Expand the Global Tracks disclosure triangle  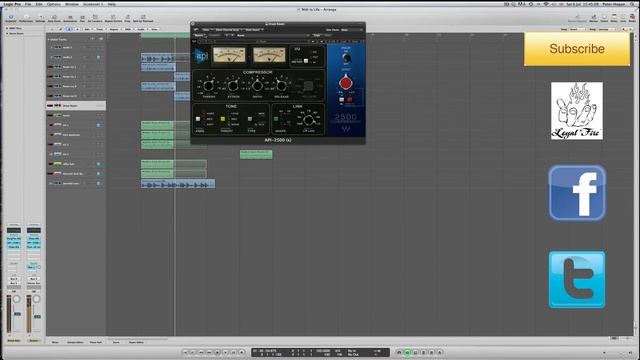[49, 40]
